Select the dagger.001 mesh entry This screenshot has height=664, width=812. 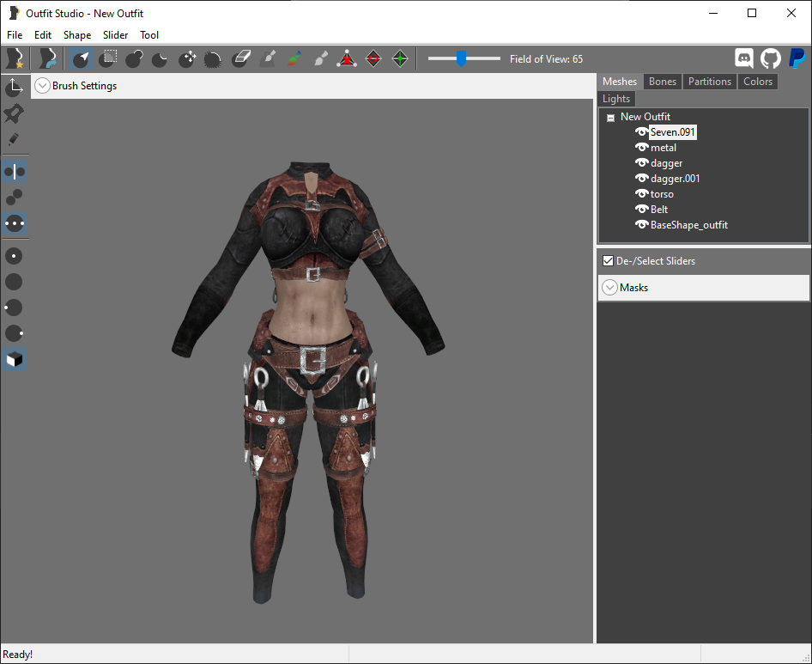tap(676, 179)
